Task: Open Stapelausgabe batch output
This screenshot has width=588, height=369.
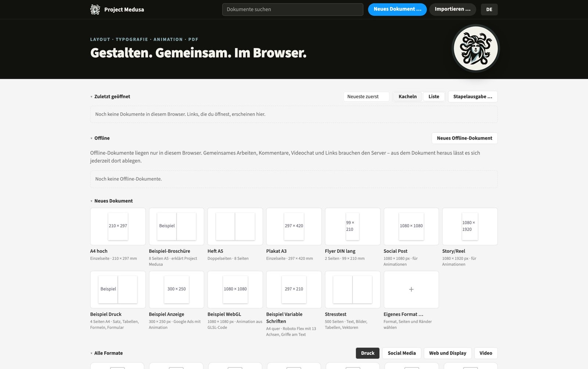Action: [x=473, y=96]
